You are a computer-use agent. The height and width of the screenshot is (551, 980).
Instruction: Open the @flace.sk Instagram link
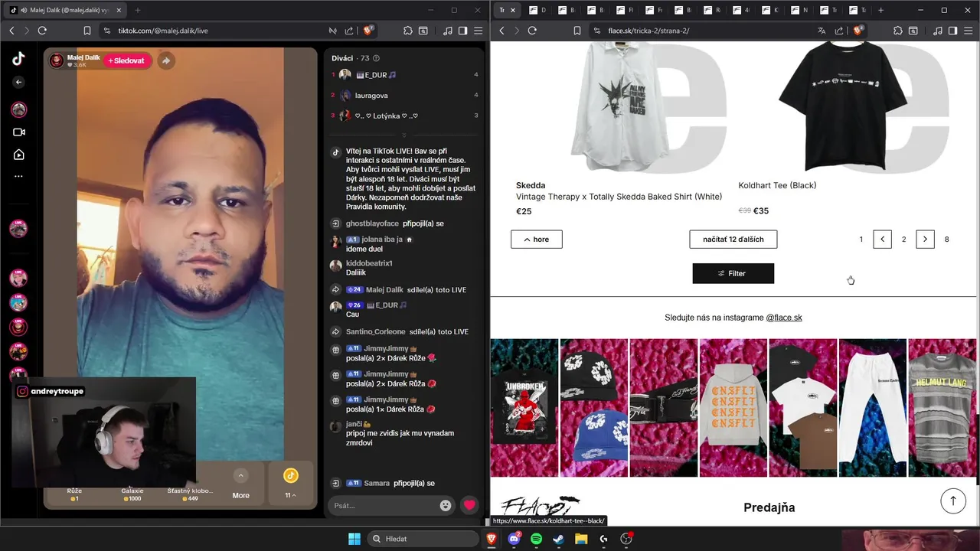(784, 318)
